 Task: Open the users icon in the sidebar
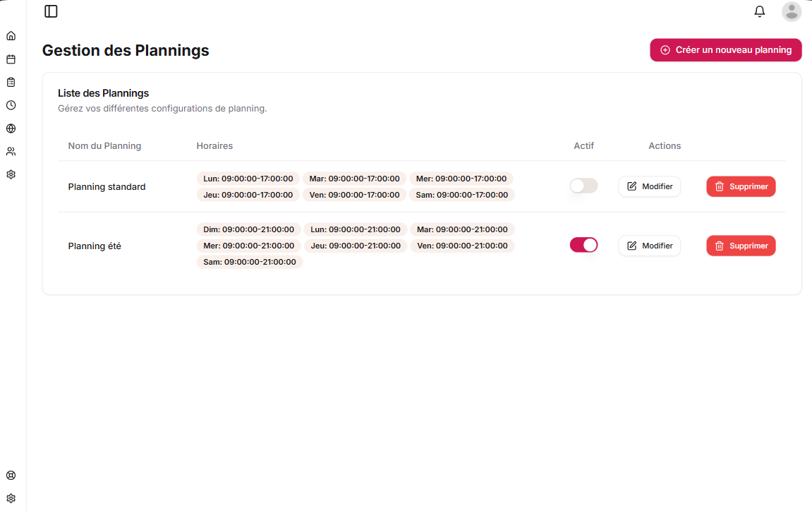tap(11, 151)
